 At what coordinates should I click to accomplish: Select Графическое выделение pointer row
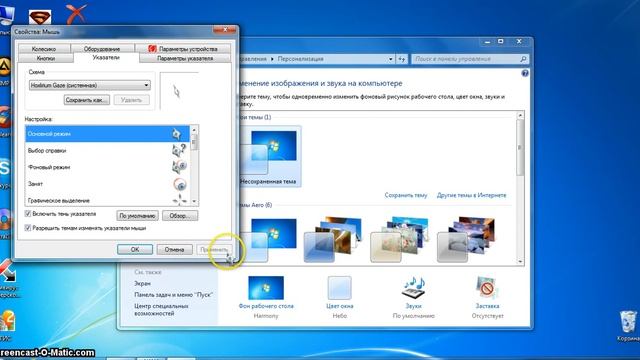coord(107,200)
